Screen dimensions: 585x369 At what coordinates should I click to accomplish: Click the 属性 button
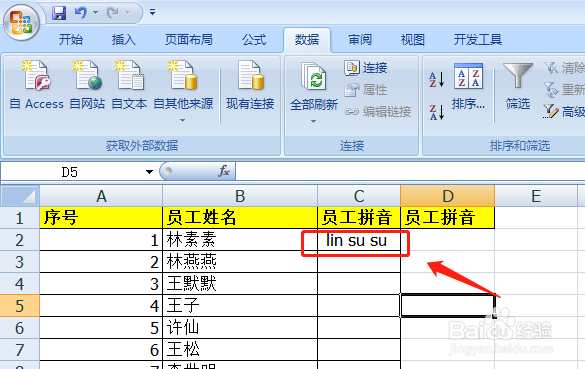(366, 90)
